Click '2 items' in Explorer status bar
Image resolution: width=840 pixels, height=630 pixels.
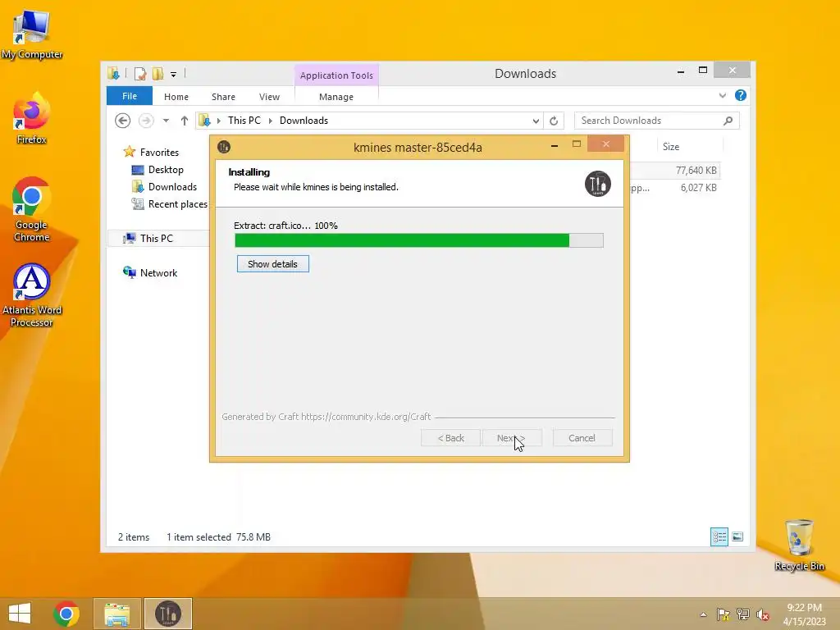pos(134,536)
